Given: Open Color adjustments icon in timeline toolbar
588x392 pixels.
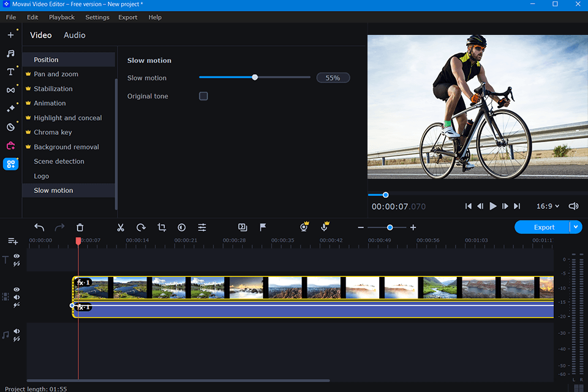Looking at the screenshot, I should 182,227.
